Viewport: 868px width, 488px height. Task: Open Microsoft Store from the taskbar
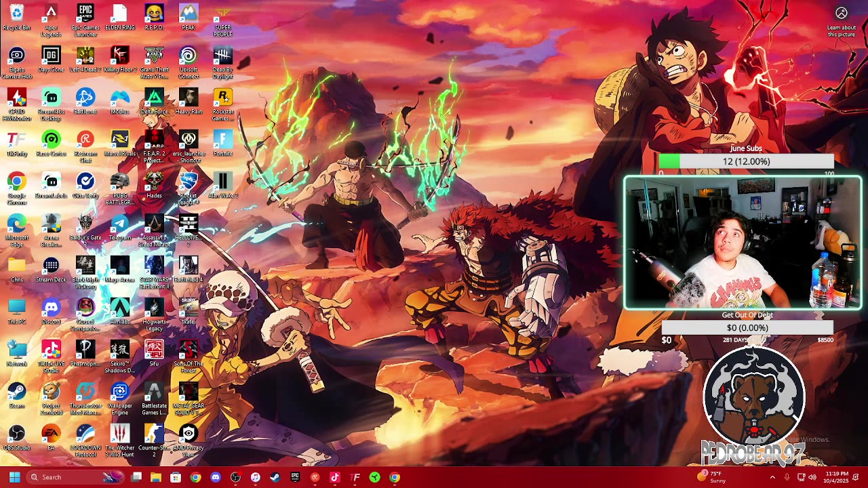[176, 477]
